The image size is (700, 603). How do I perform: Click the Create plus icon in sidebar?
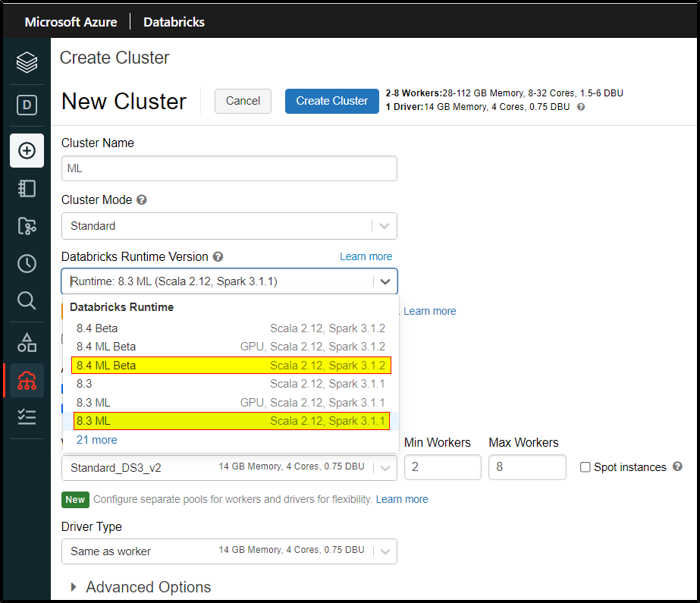pos(27,150)
